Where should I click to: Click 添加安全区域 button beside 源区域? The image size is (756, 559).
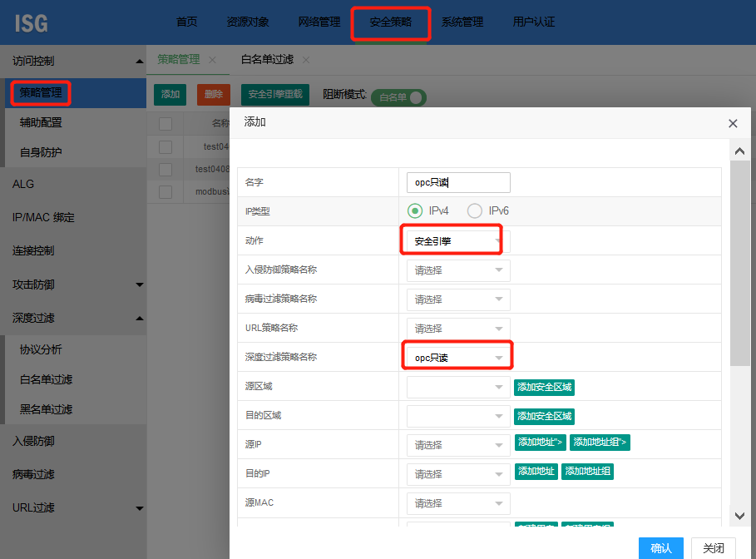pos(544,387)
